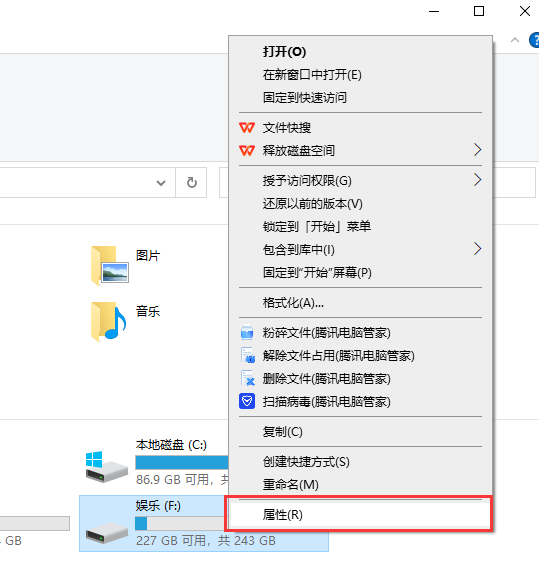539x584 pixels.
Task: Click the WPS icon beside 释放磁盘空间
Action: pyautogui.click(x=247, y=151)
